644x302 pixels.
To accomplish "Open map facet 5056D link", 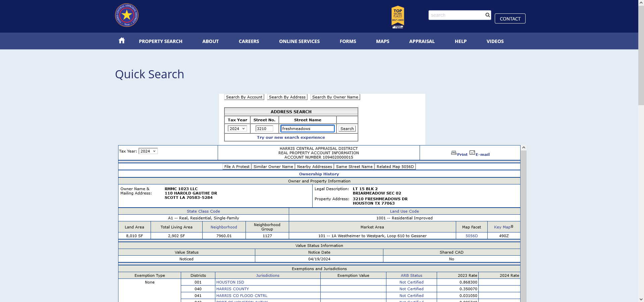I will 472,236.
